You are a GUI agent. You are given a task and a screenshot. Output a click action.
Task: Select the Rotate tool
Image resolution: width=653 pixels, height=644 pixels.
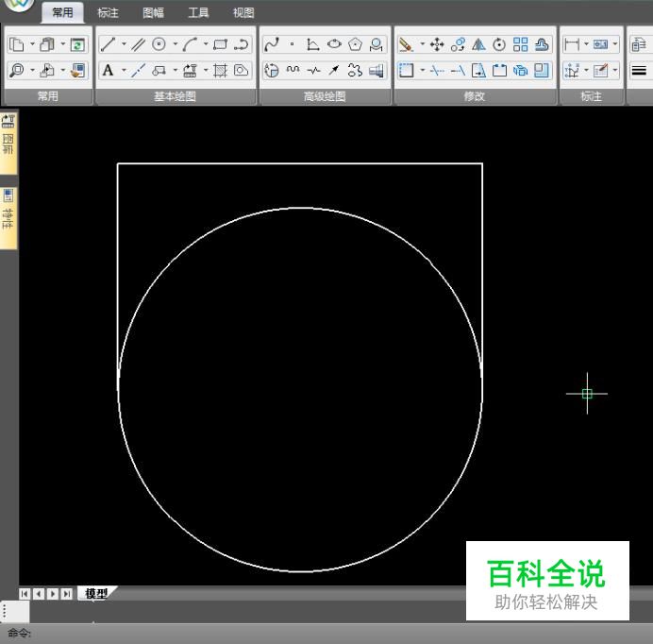(499, 44)
